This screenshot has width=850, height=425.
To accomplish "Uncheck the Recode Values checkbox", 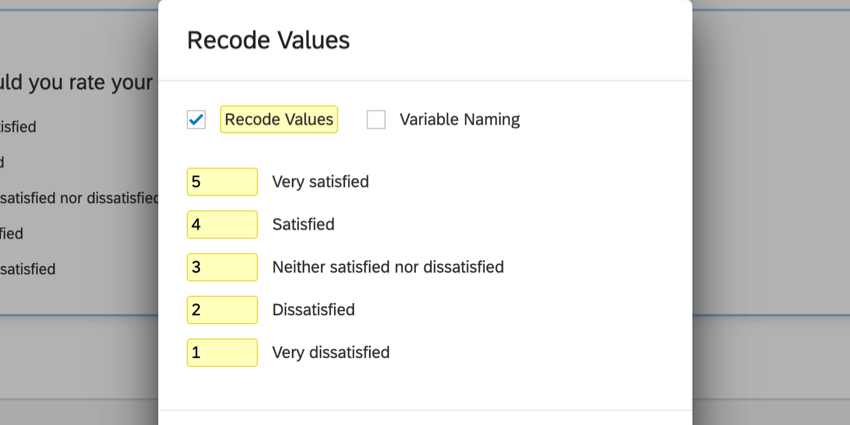I will [x=196, y=120].
